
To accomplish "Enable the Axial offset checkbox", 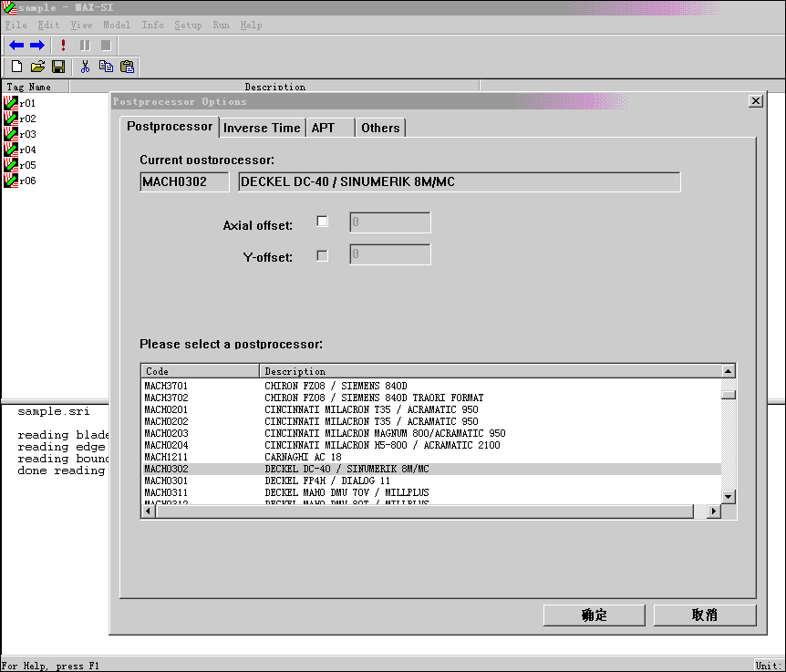I will point(322,221).
